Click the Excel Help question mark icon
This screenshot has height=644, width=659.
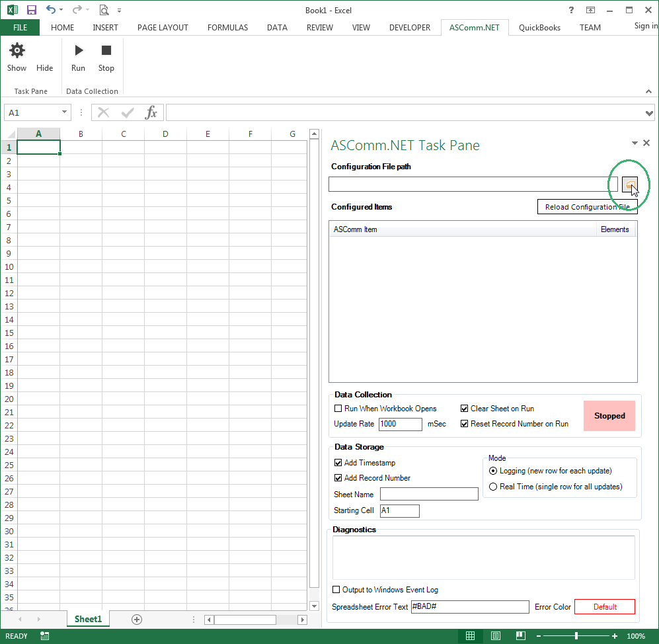[571, 10]
